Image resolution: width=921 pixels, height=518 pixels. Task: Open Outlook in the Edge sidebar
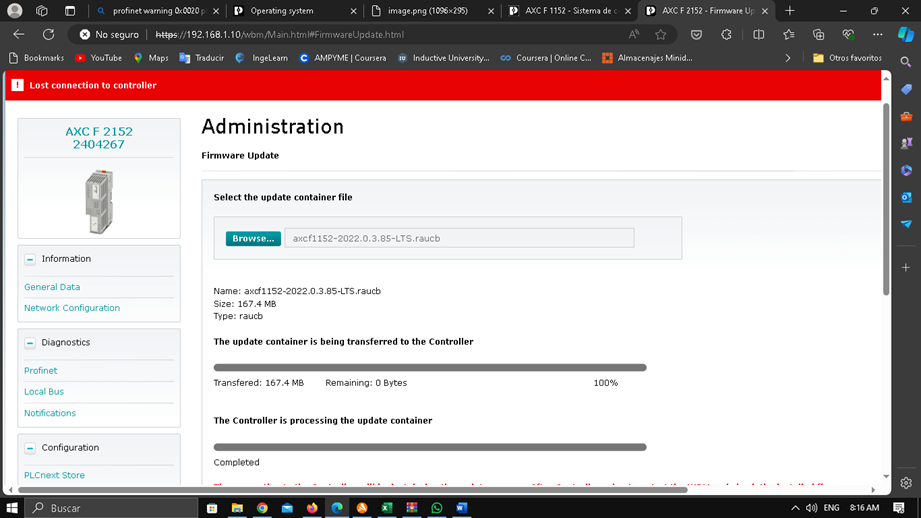906,197
